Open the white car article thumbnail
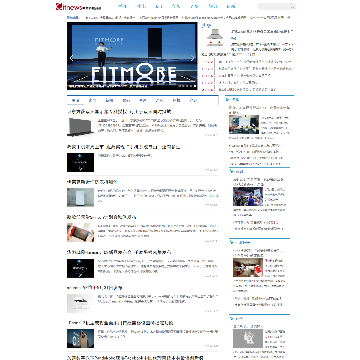 (x=80, y=303)
